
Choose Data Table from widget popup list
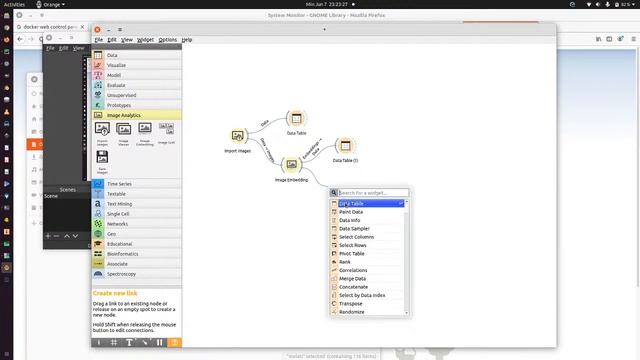(367, 204)
